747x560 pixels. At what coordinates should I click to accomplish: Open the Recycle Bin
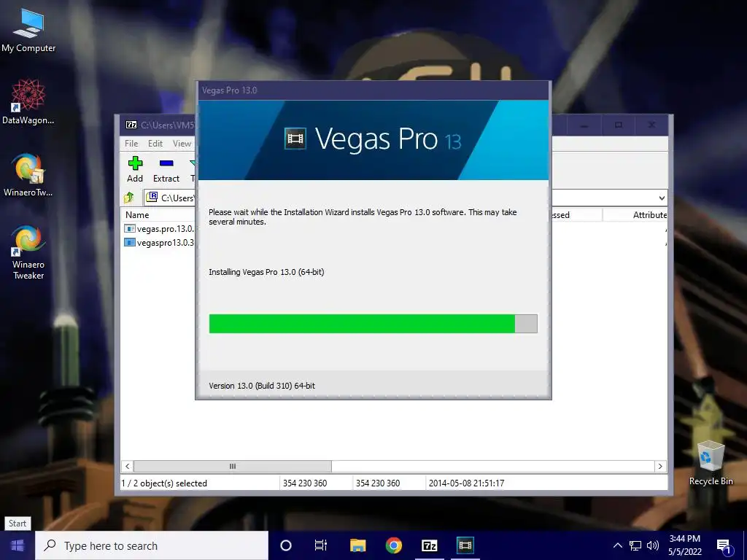click(711, 463)
